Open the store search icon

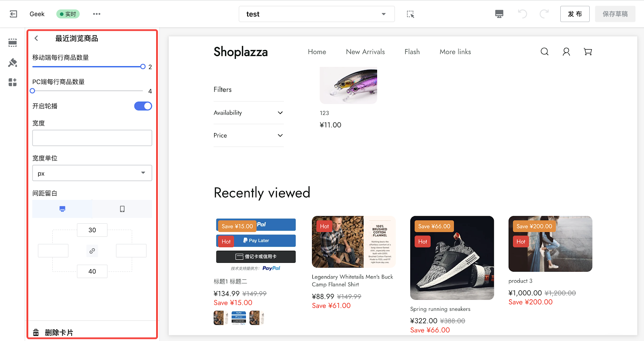pos(545,52)
